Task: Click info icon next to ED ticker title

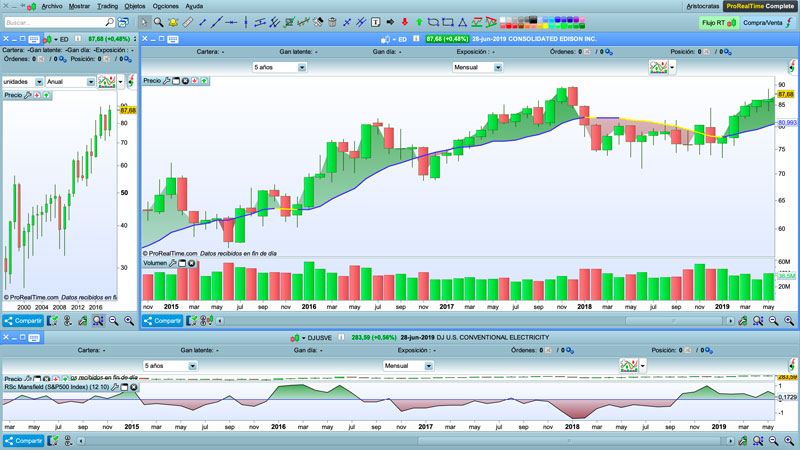Action: (x=416, y=39)
